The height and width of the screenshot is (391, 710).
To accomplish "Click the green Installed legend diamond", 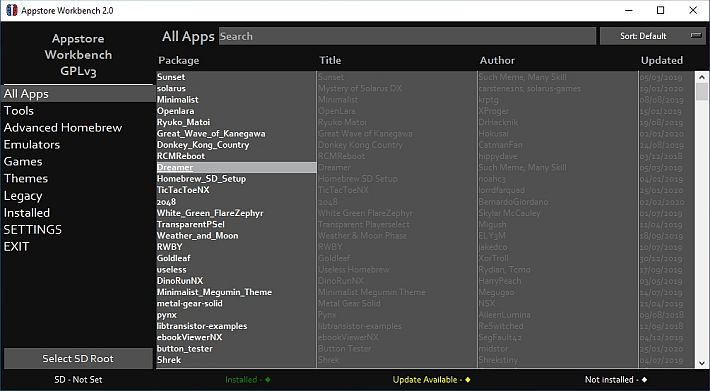I will tap(268, 380).
